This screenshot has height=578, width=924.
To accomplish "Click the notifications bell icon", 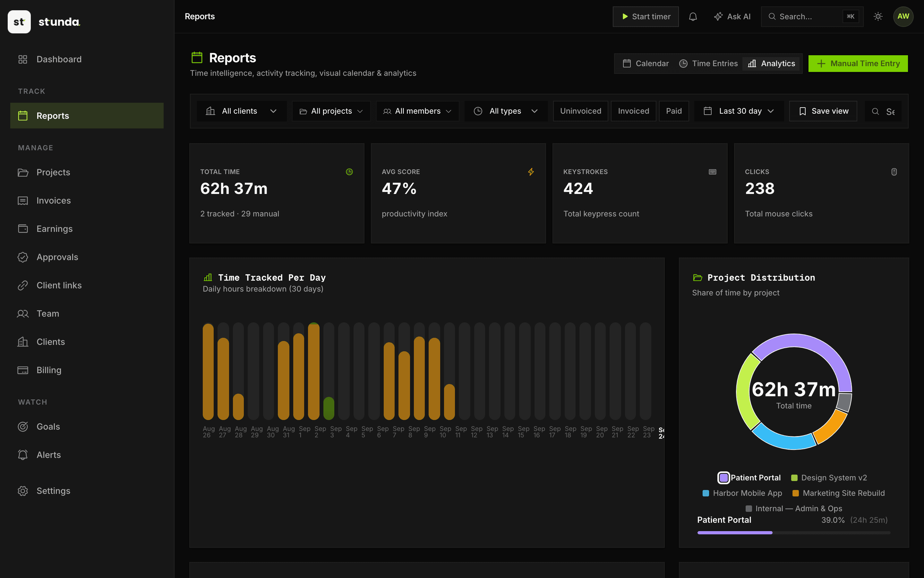I will click(693, 16).
